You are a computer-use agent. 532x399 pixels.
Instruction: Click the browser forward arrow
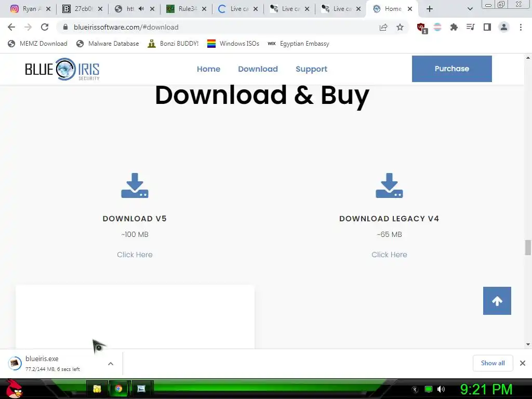click(28, 27)
